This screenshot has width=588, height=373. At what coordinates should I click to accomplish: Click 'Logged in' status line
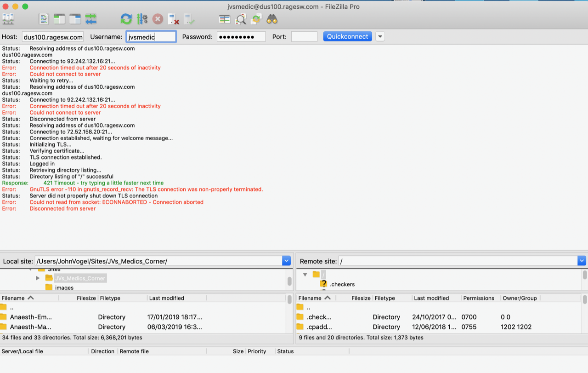42,163
